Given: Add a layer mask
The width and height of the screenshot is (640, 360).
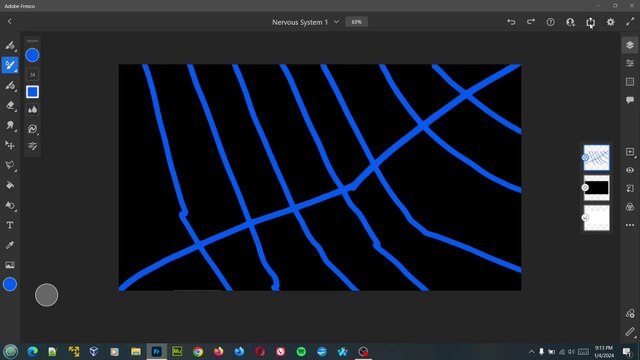Looking at the screenshot, I should click(630, 207).
